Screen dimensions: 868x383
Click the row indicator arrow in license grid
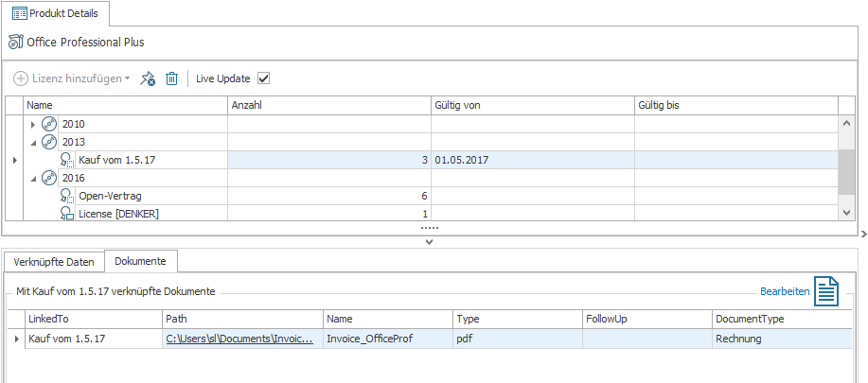point(14,160)
